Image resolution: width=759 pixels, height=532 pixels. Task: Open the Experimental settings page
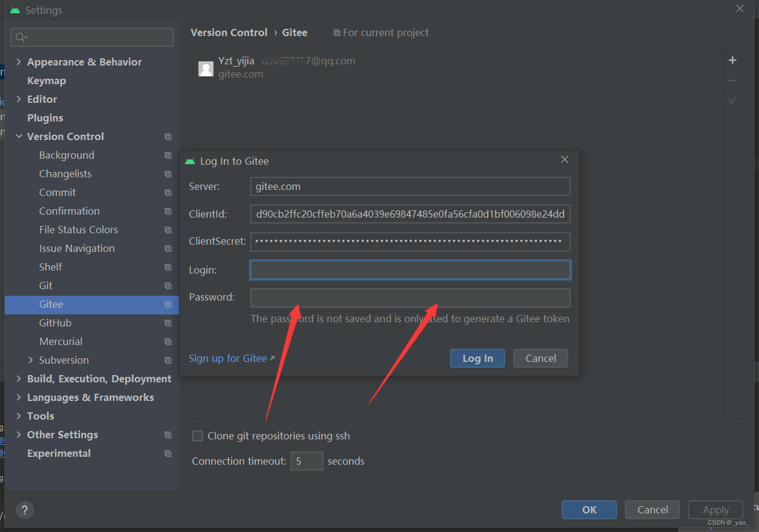coord(59,453)
